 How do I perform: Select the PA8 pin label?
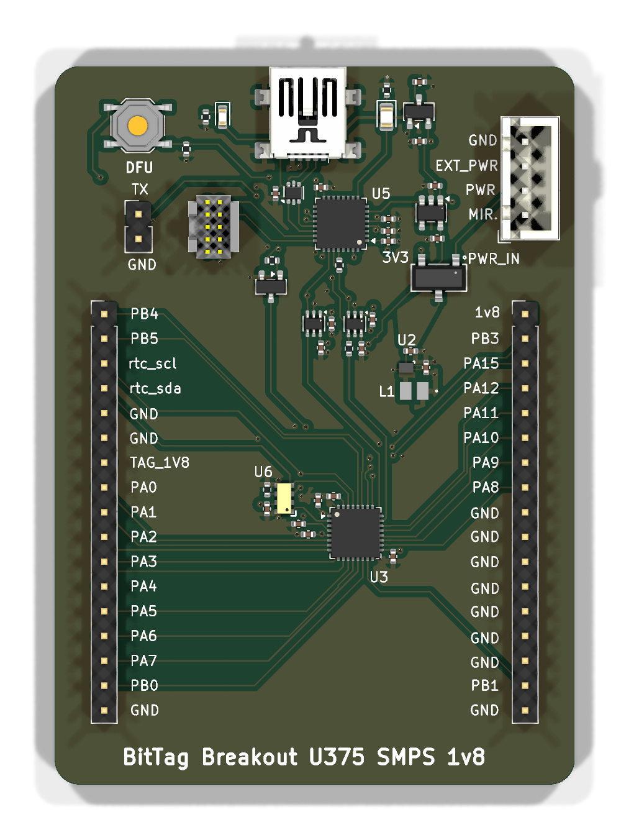point(486,488)
